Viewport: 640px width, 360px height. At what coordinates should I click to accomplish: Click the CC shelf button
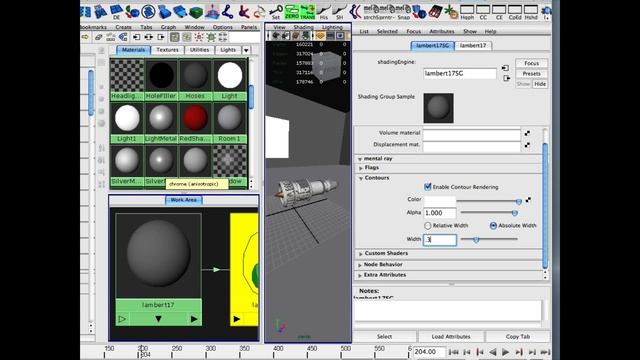click(x=483, y=11)
